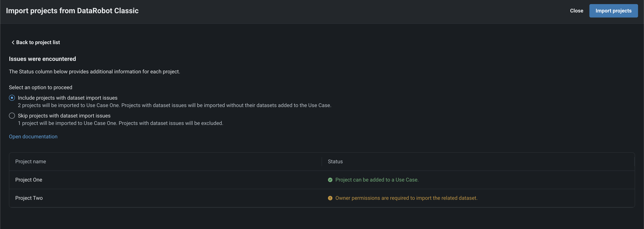Click the 'Include projects with dataset import issues' label
Viewport: 644px width, 229px height.
click(x=67, y=98)
